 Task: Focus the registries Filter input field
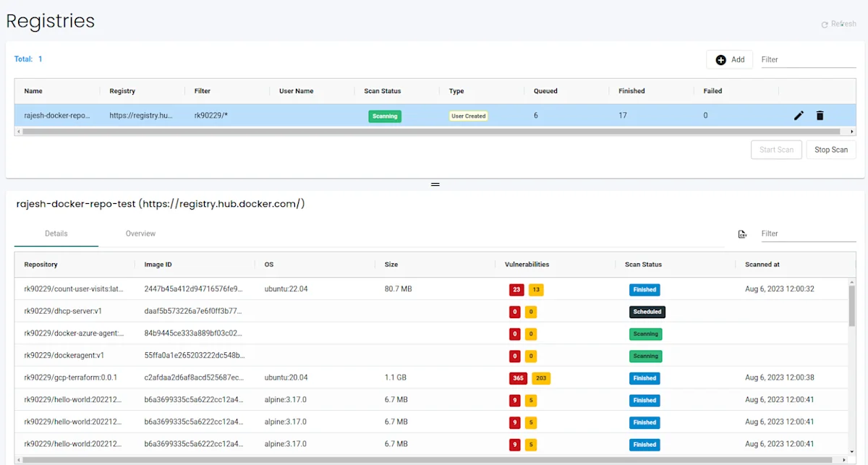(x=808, y=59)
